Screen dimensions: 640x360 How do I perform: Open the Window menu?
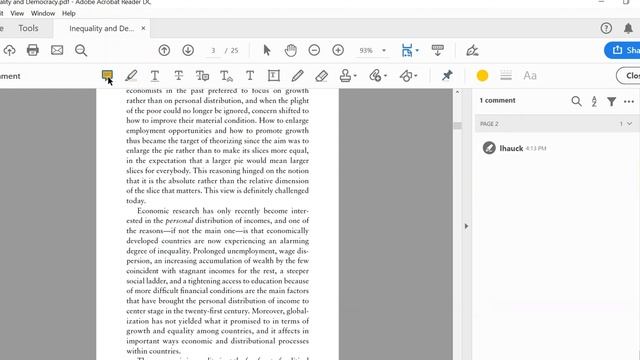43,13
